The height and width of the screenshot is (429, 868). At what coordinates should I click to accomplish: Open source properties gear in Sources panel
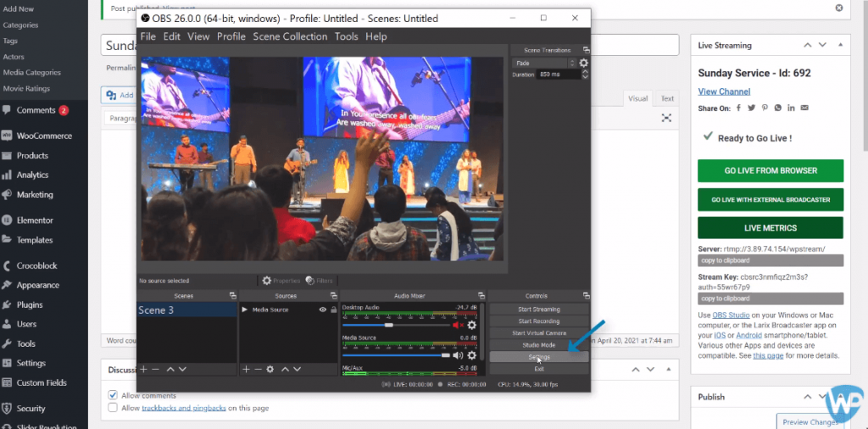coord(270,369)
